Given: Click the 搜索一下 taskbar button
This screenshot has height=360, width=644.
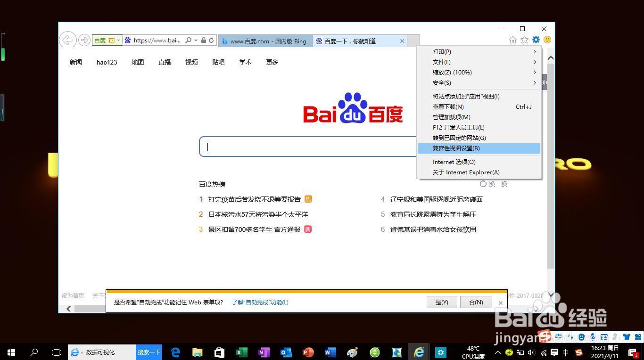Looking at the screenshot, I should click(x=149, y=352).
